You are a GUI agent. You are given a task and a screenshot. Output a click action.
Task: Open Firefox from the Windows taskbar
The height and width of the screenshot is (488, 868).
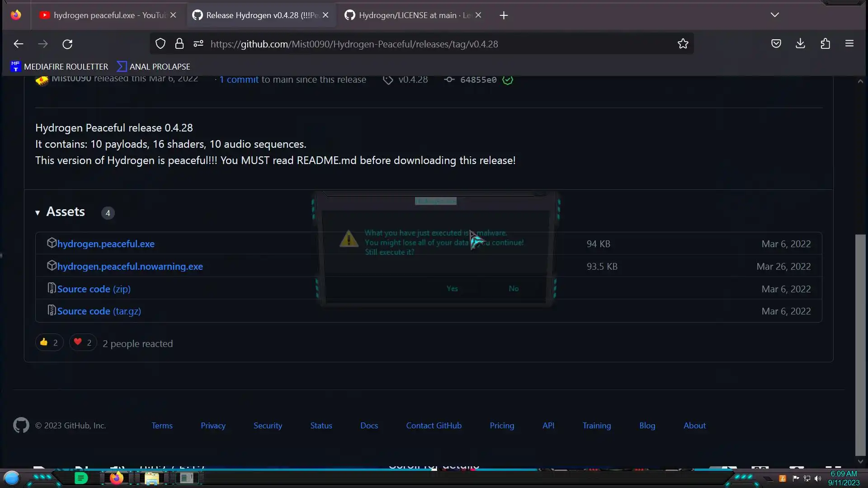(x=116, y=478)
